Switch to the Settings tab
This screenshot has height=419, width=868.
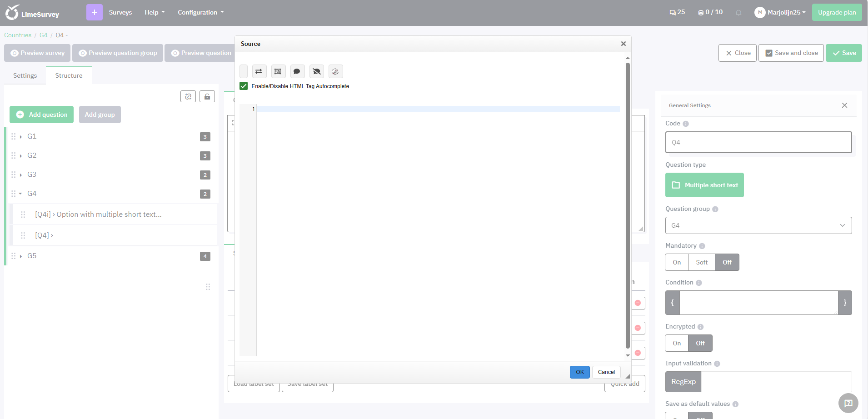[25, 75]
